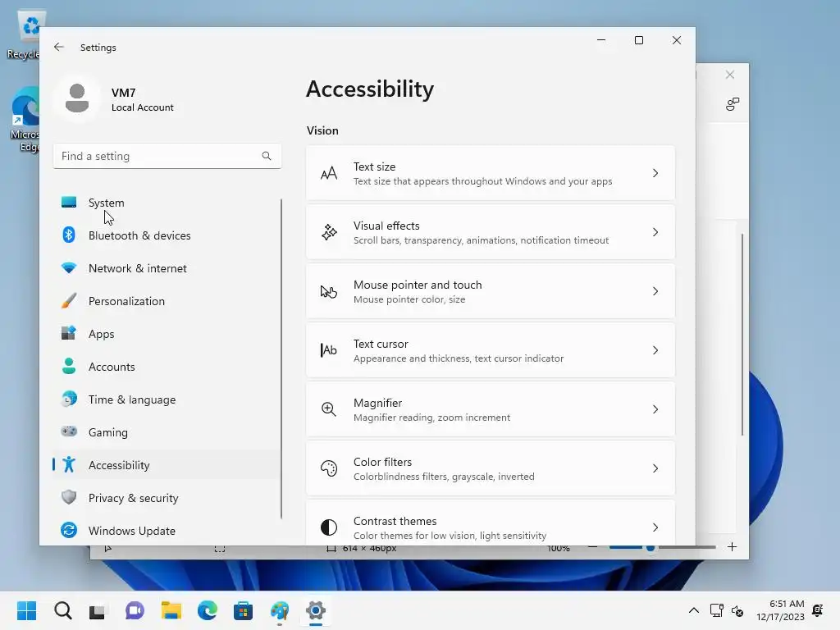Viewport: 840px width, 630px height.
Task: Click the Paint app icon on taskbar
Action: click(280, 610)
